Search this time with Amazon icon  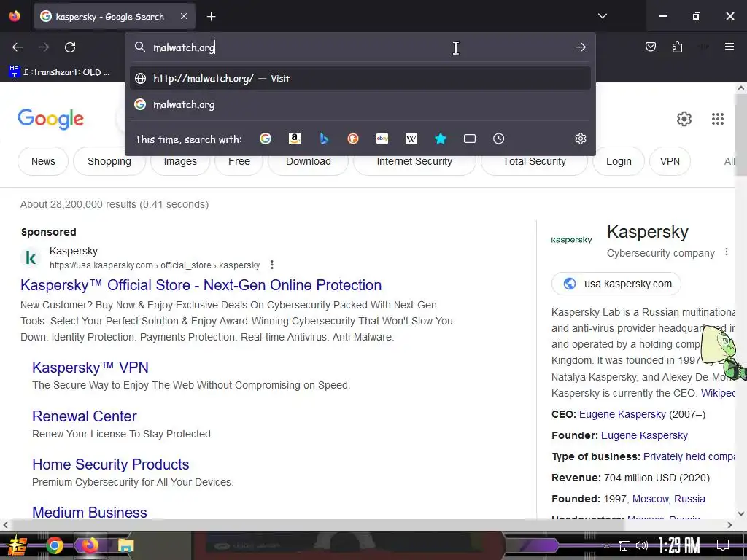pos(295,139)
